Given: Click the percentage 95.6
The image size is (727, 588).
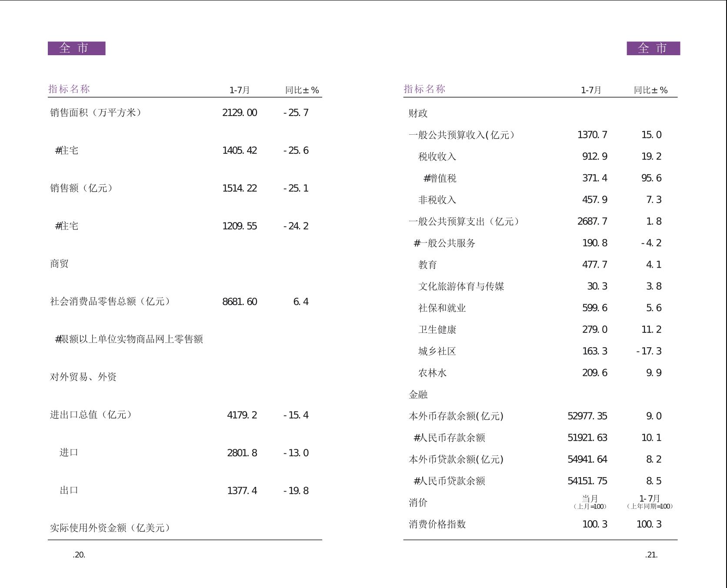Looking at the screenshot, I should tap(651, 179).
